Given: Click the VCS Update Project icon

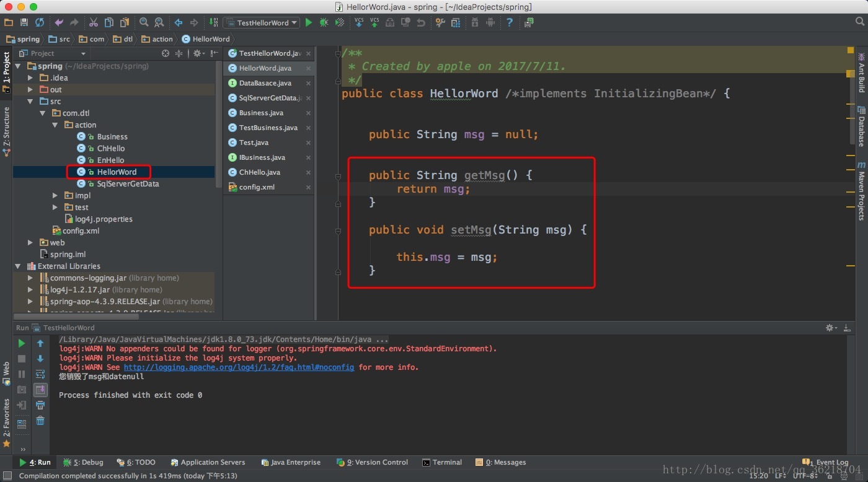Looking at the screenshot, I should 359,22.
